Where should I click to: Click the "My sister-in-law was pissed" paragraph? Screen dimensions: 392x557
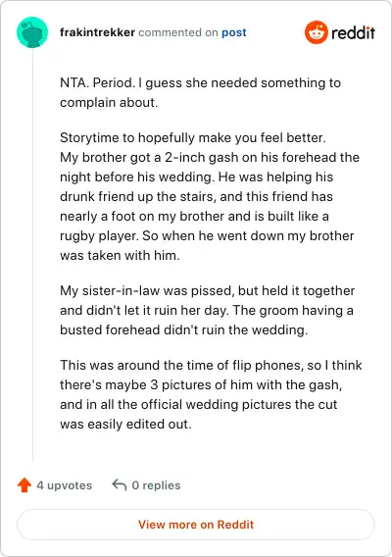point(208,311)
